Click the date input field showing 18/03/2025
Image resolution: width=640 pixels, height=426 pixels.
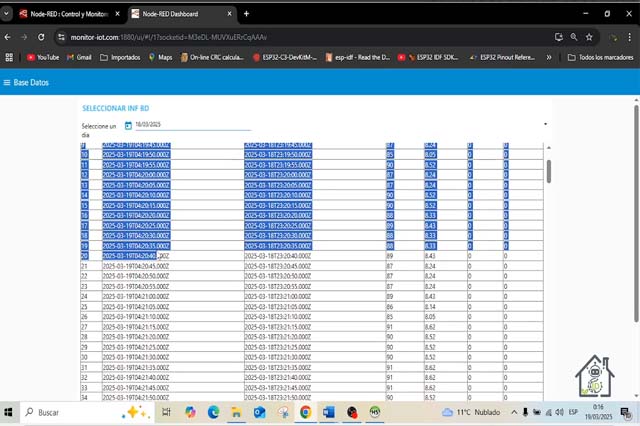coord(190,125)
